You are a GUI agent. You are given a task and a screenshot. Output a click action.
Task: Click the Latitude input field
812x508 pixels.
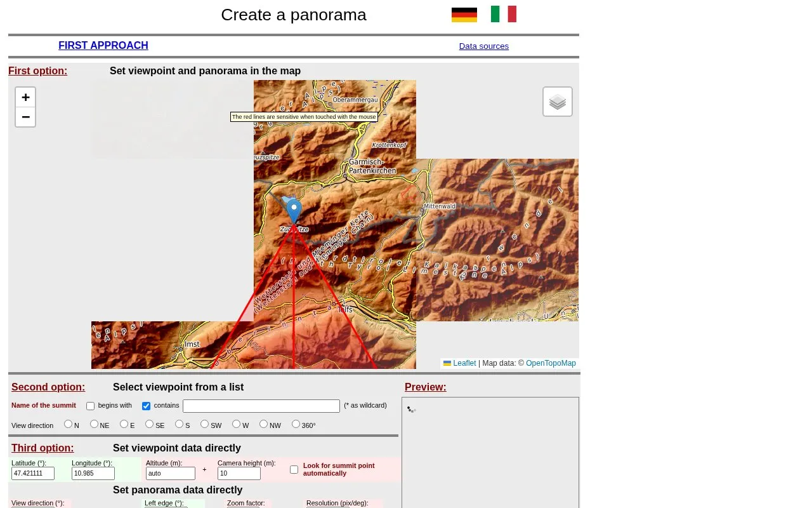(x=33, y=474)
